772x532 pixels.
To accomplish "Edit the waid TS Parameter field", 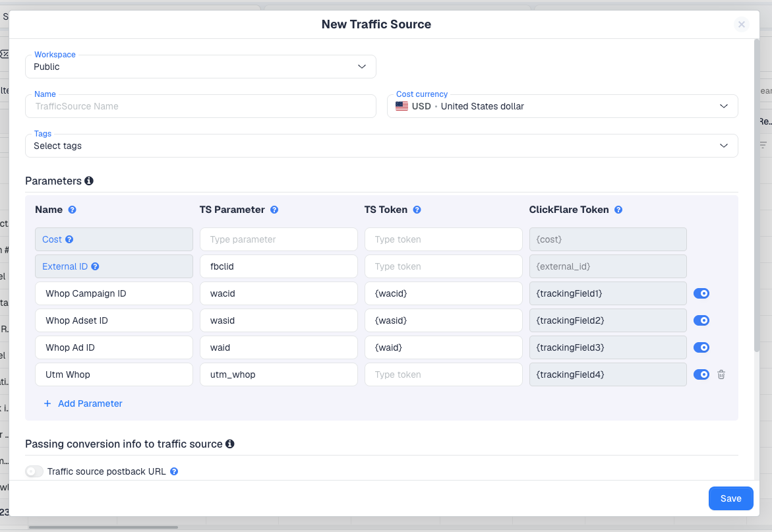I will coord(279,347).
